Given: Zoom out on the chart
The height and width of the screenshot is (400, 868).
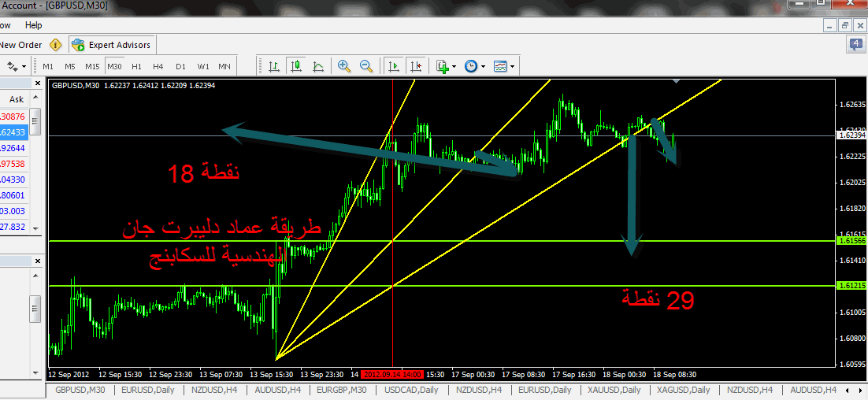Looking at the screenshot, I should (x=366, y=66).
